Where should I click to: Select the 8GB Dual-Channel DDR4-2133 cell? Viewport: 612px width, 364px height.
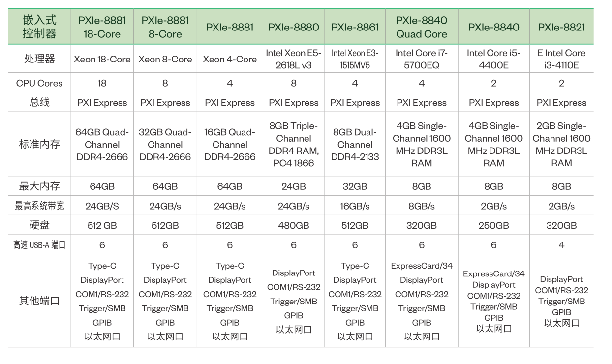pyautogui.click(x=355, y=145)
